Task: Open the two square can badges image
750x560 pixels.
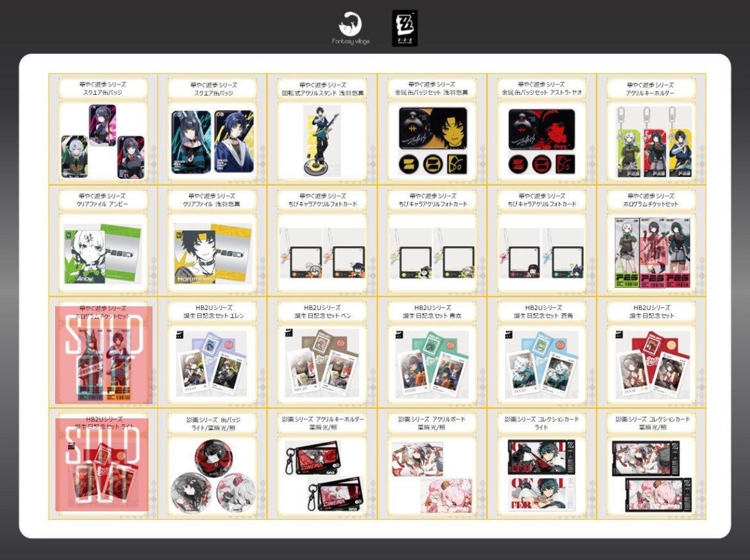Action: pyautogui.click(x=212, y=142)
